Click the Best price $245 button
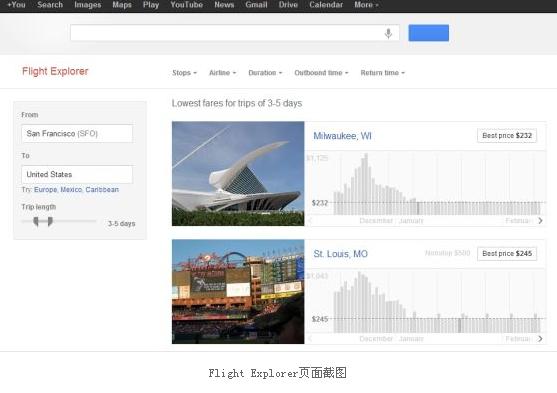Image resolution: width=557 pixels, height=393 pixels. click(x=507, y=254)
